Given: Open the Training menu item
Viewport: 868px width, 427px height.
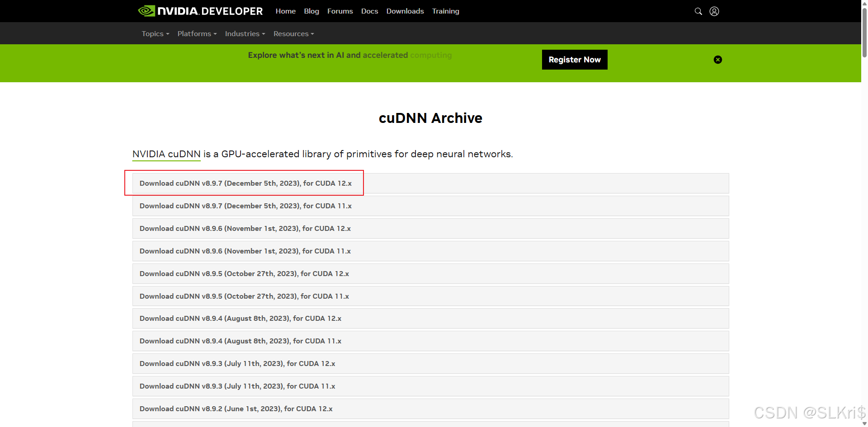Looking at the screenshot, I should coord(445,11).
